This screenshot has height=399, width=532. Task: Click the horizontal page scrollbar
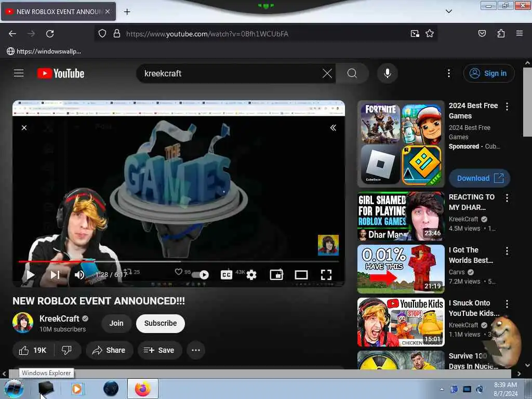click(x=260, y=374)
